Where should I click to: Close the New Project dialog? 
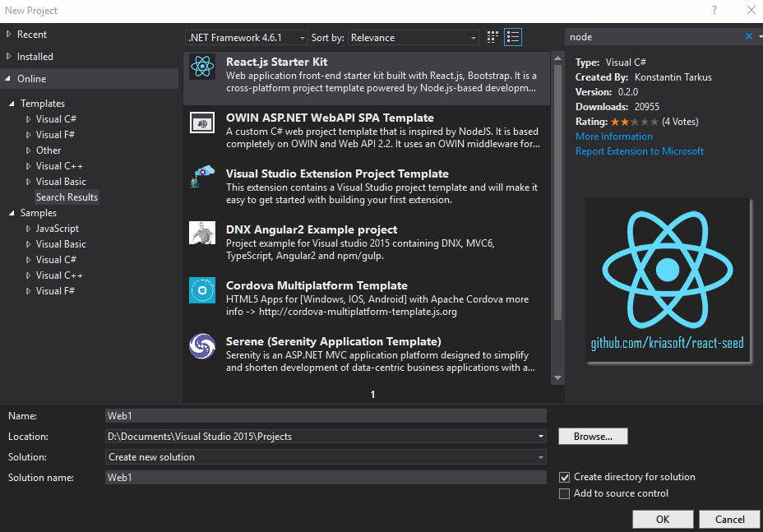[x=751, y=10]
